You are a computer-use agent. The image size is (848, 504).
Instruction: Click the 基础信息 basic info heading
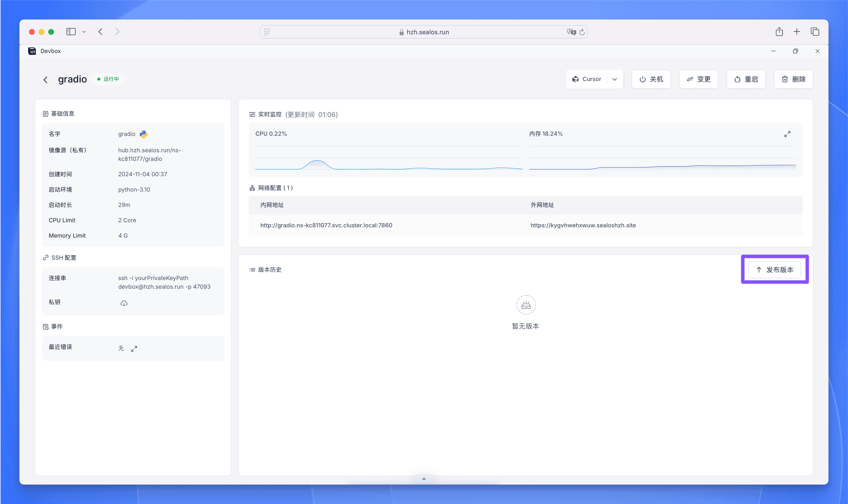point(63,114)
